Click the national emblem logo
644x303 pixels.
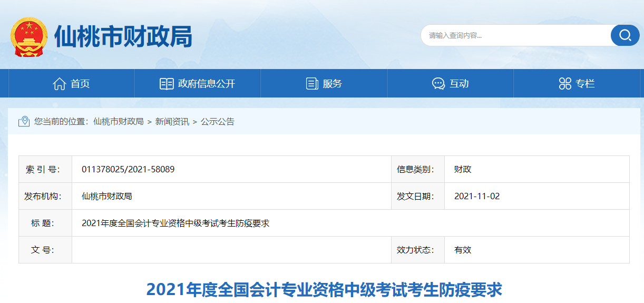click(28, 37)
